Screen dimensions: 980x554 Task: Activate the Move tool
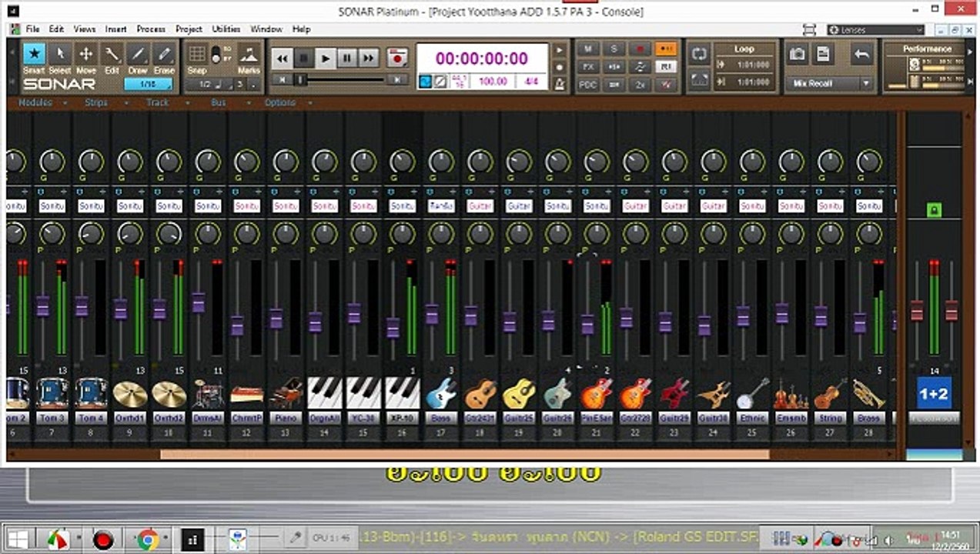click(86, 55)
